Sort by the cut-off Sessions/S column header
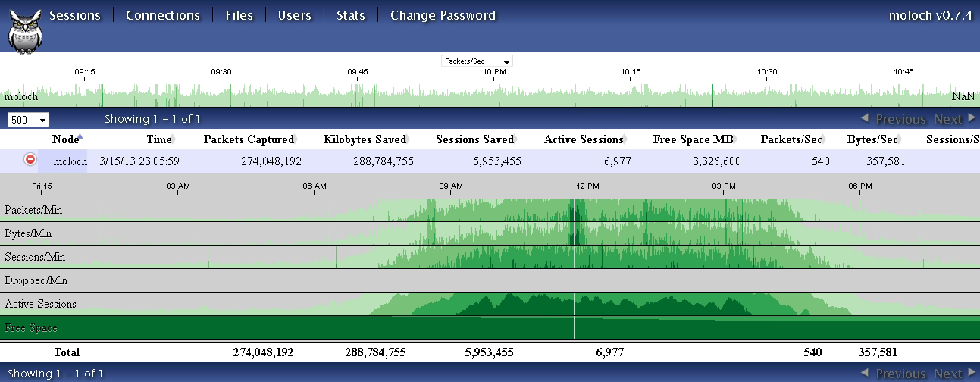Image resolution: width=980 pixels, height=382 pixels. (952, 139)
